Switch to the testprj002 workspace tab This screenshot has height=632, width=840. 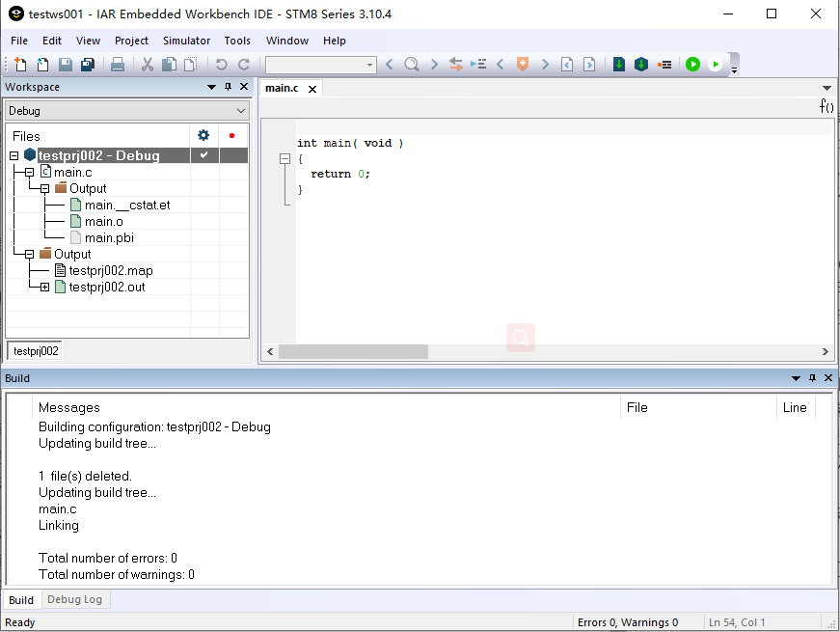[x=36, y=351]
